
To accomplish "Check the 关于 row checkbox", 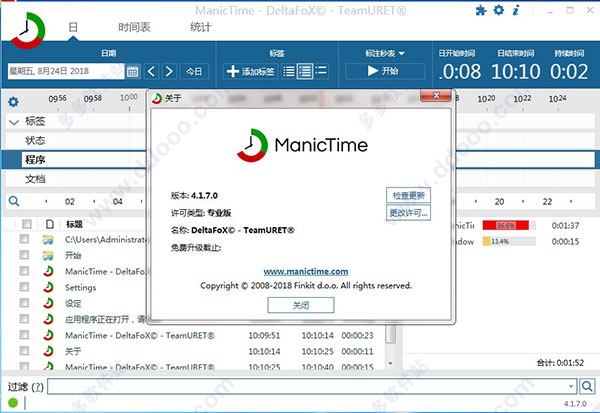I will click(x=24, y=351).
